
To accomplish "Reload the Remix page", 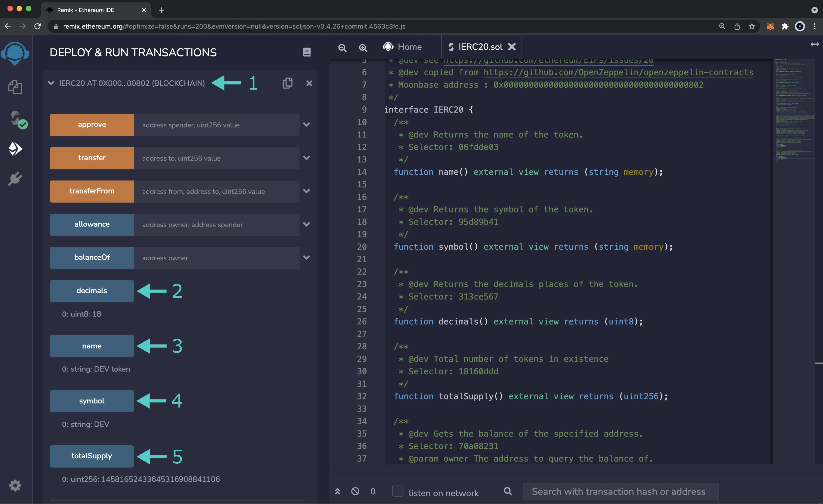I will [x=37, y=26].
